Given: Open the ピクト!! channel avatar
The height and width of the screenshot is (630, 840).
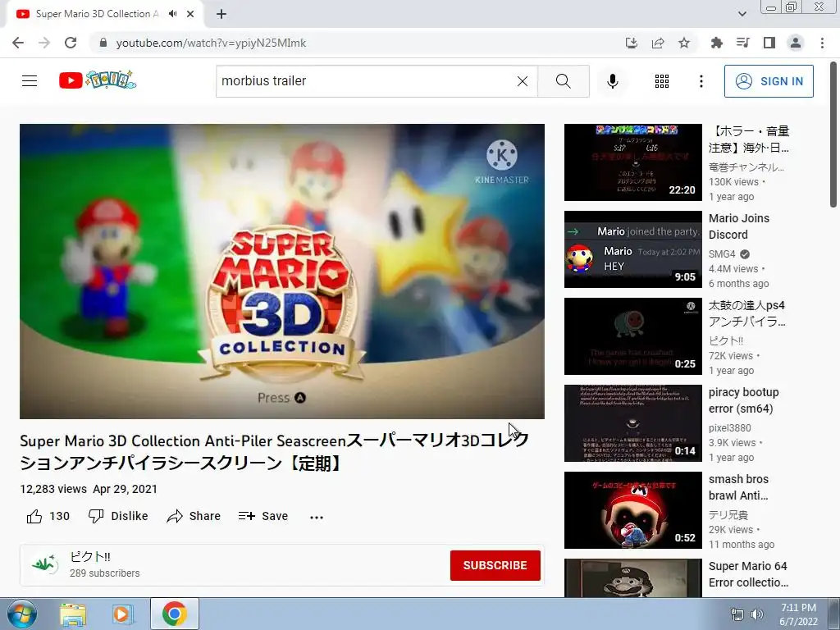Looking at the screenshot, I should point(44,564).
